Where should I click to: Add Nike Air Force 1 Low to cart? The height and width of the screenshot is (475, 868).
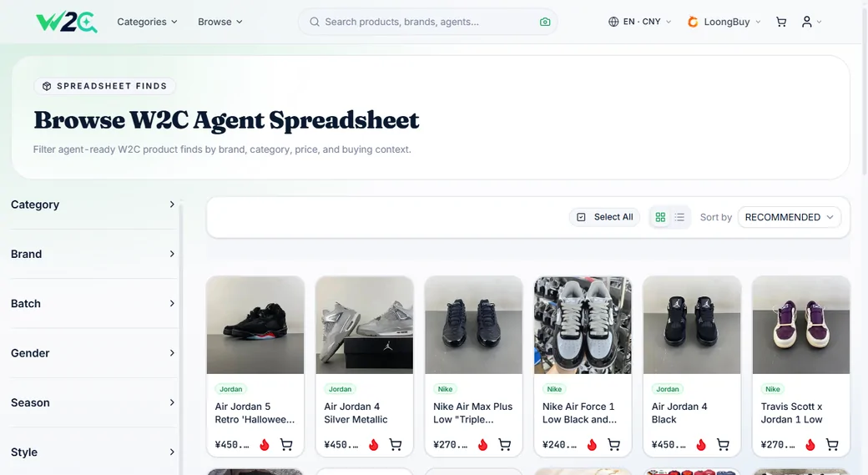[614, 444]
